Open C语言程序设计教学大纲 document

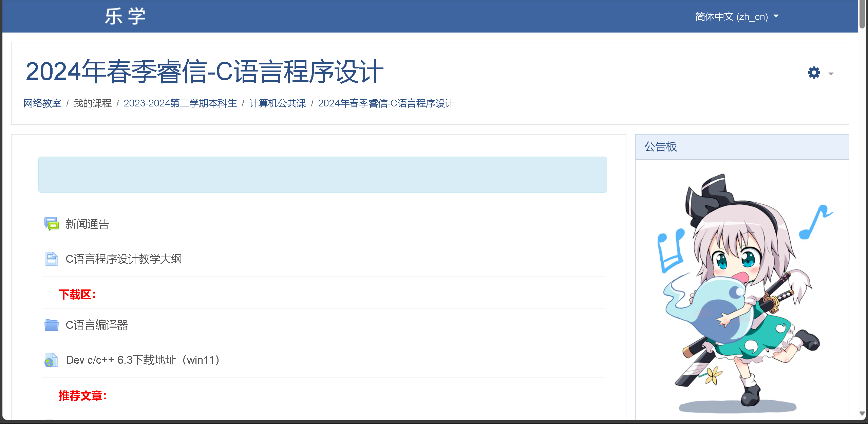124,259
